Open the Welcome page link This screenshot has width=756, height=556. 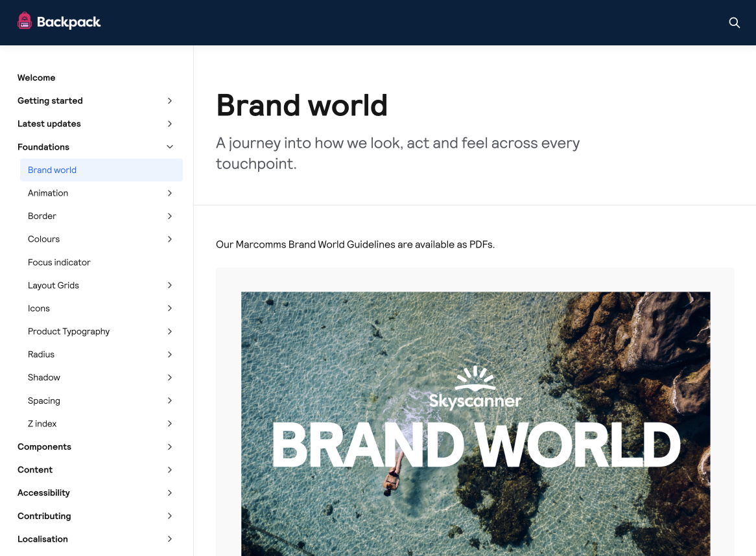[x=36, y=78]
